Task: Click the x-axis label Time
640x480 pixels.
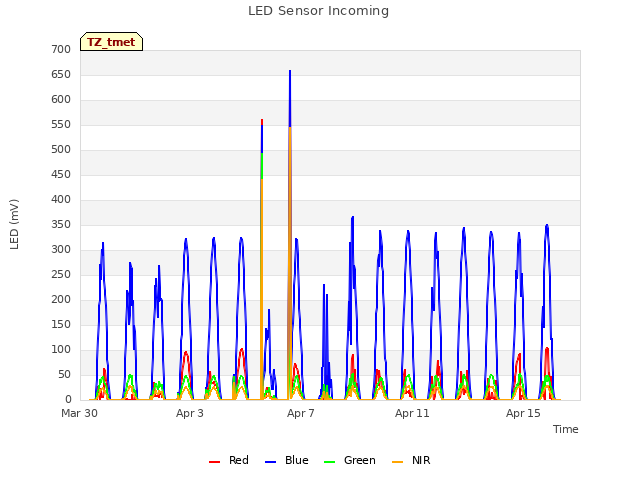Action: point(566,429)
